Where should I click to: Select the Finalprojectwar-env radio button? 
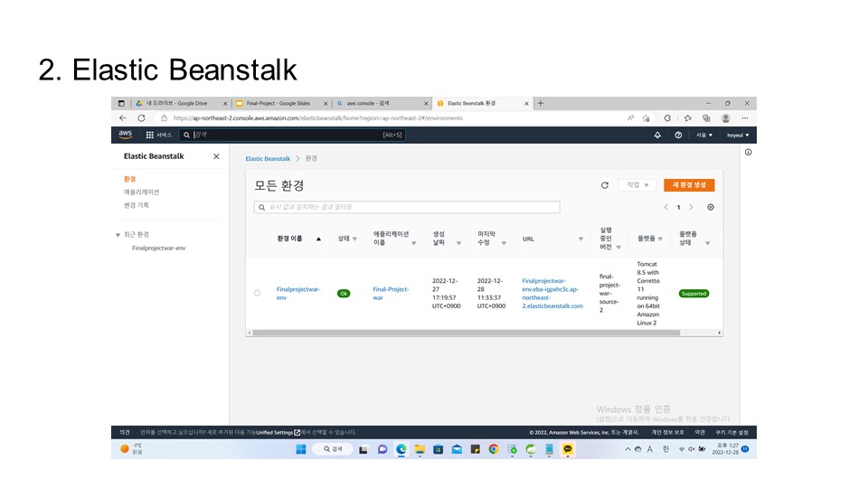pyautogui.click(x=257, y=293)
